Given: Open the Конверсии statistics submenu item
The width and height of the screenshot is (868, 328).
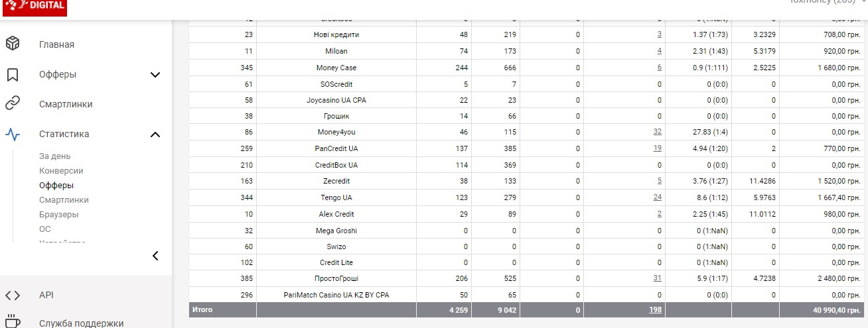Looking at the screenshot, I should (61, 171).
